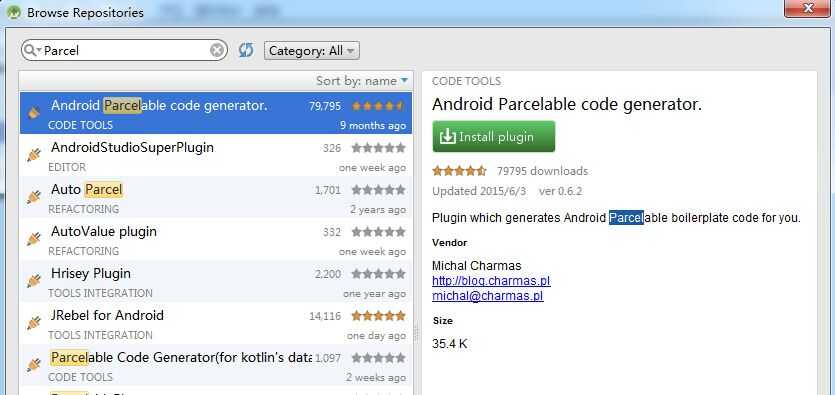Open the search history magnifier icon
Image resolution: width=835 pixels, height=395 pixels.
tap(32, 51)
